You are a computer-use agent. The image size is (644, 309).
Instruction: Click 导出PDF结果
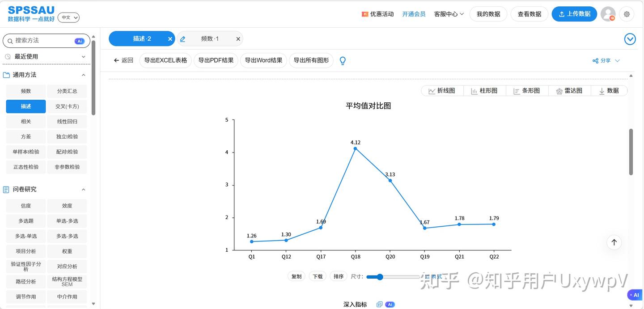(x=216, y=60)
